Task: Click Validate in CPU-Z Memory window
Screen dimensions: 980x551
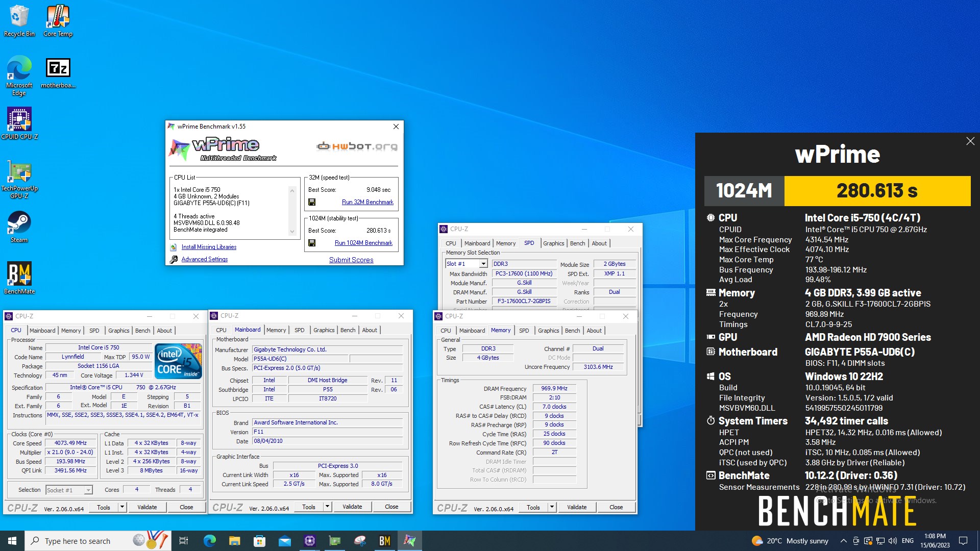Action: [x=577, y=507]
